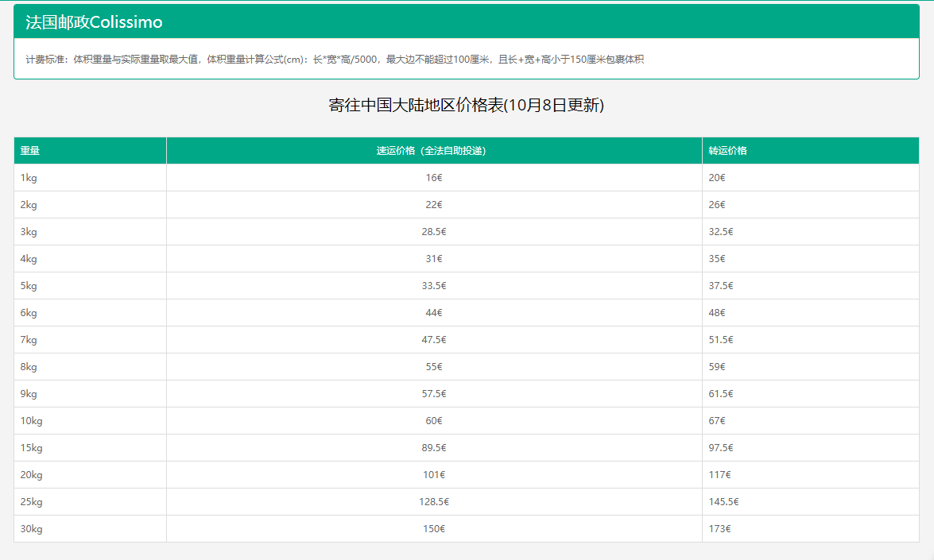Select the 20€ transfer price cell
Screen dimensions: 934x560
[x=811, y=177]
